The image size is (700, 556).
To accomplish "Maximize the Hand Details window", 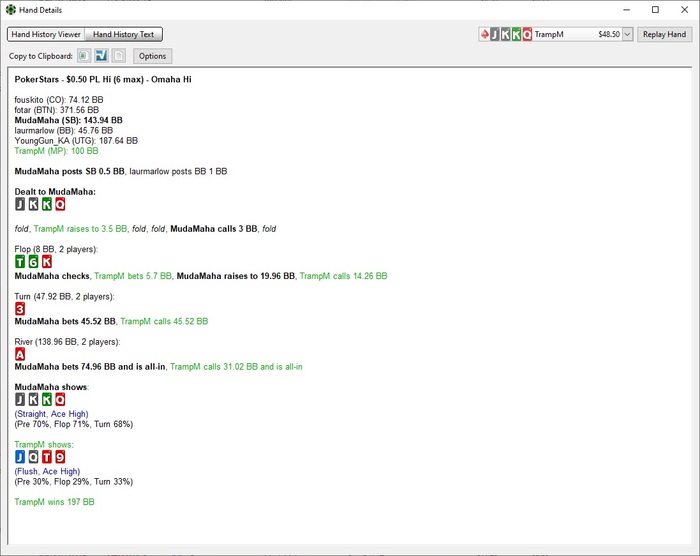I will [x=655, y=10].
